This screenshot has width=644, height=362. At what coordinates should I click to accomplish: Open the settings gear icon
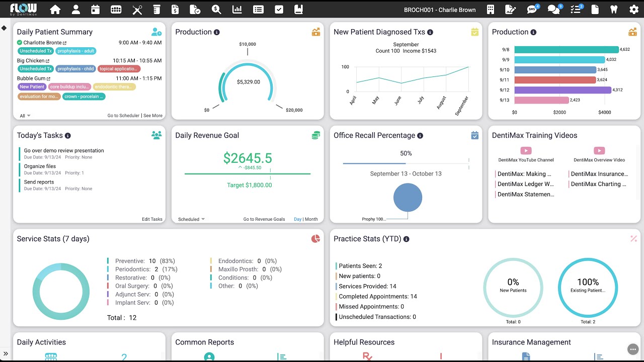[x=633, y=10]
